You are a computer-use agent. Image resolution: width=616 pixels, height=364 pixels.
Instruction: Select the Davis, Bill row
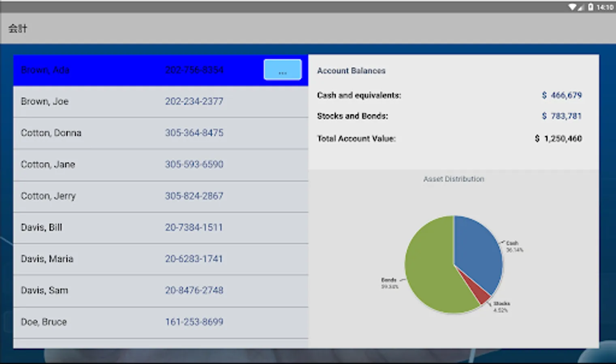pyautogui.click(x=161, y=228)
